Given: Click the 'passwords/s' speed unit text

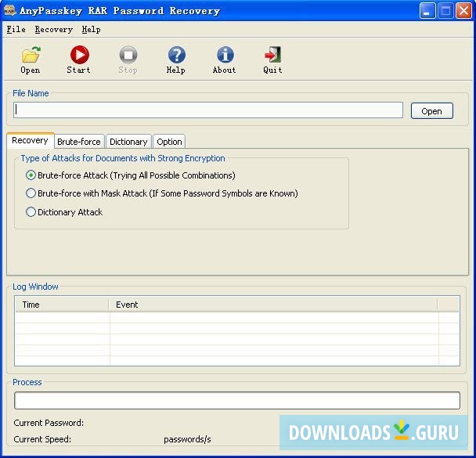Looking at the screenshot, I should pyautogui.click(x=187, y=439).
